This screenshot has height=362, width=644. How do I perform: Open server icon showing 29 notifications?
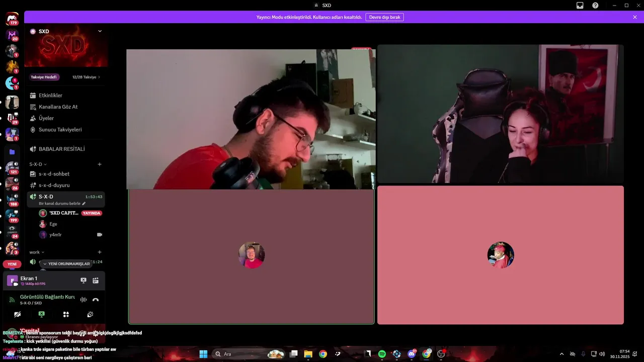tap(12, 119)
